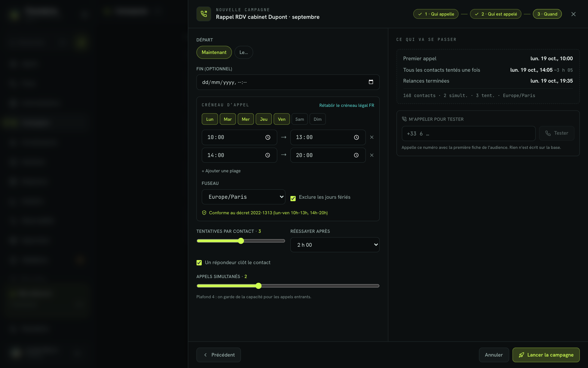Viewport: 588px width, 368px height.
Task: Toggle Mer day in call window
Action: coord(246,119)
